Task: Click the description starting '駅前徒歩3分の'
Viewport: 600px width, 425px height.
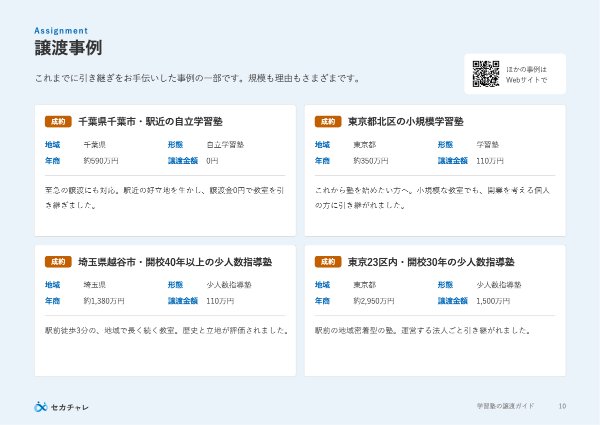Action: [167, 331]
